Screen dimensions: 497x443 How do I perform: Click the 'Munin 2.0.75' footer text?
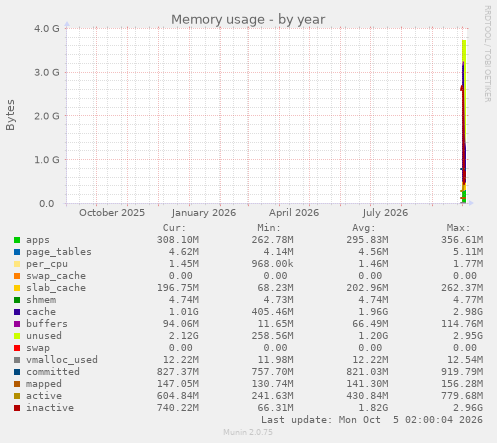pyautogui.click(x=248, y=432)
